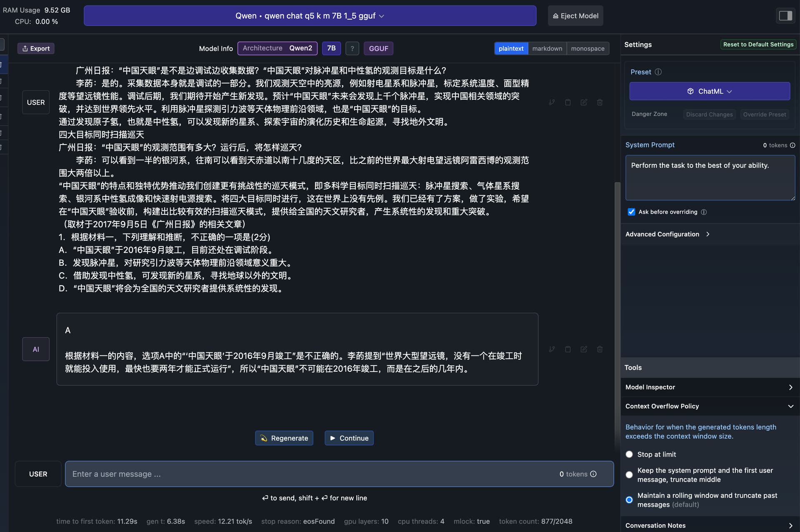Delete the USER message with trash icon
Viewport: 800px width, 532px height.
600,102
